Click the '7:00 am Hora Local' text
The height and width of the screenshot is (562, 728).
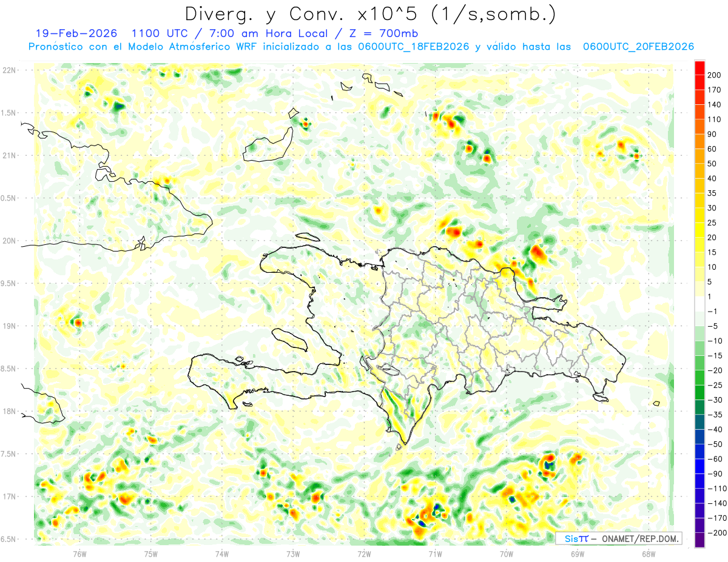pyautogui.click(x=268, y=33)
